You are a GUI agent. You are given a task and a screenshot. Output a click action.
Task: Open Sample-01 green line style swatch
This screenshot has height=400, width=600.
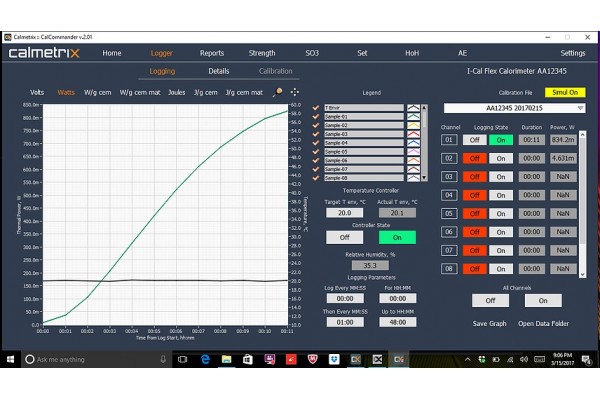point(413,117)
